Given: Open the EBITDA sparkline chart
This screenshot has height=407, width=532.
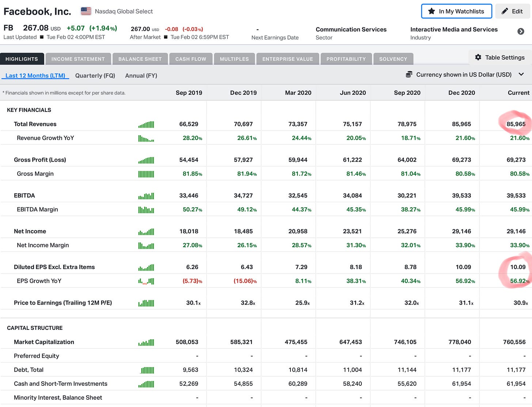Looking at the screenshot, I should pyautogui.click(x=146, y=196).
